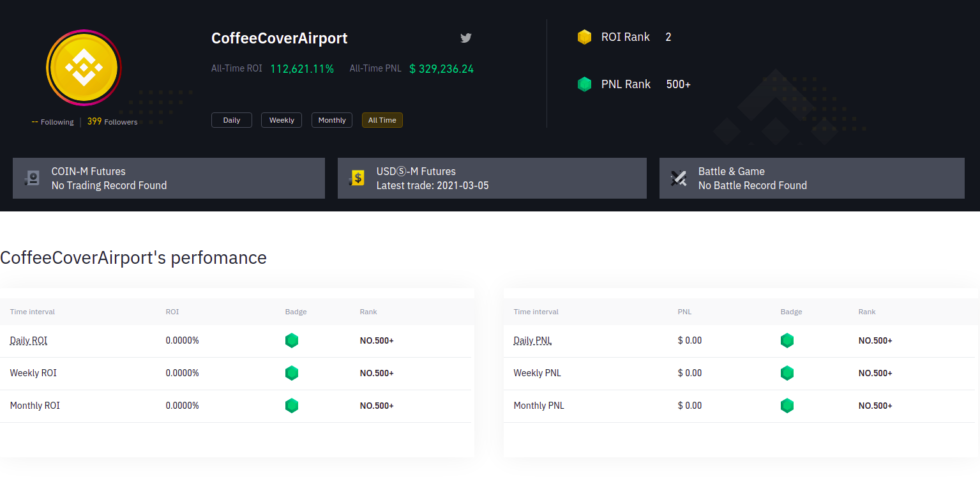Click the No Battle Record Found text

tap(753, 185)
